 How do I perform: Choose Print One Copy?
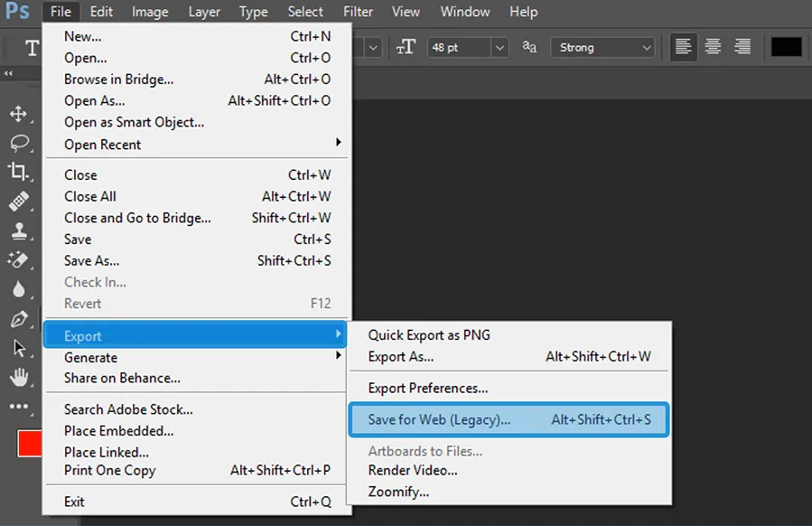[x=197, y=471]
